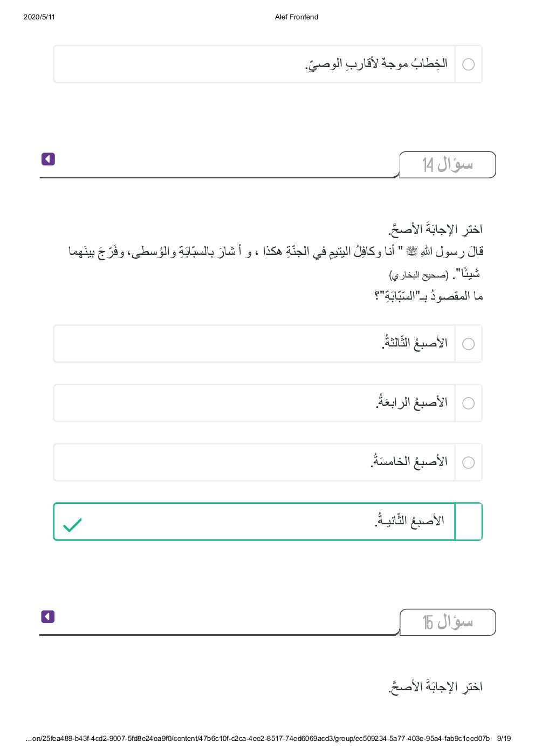Viewport: 535px width, 756px height.
Task: Click the 9/19 page number indicator
Action: coord(504,738)
